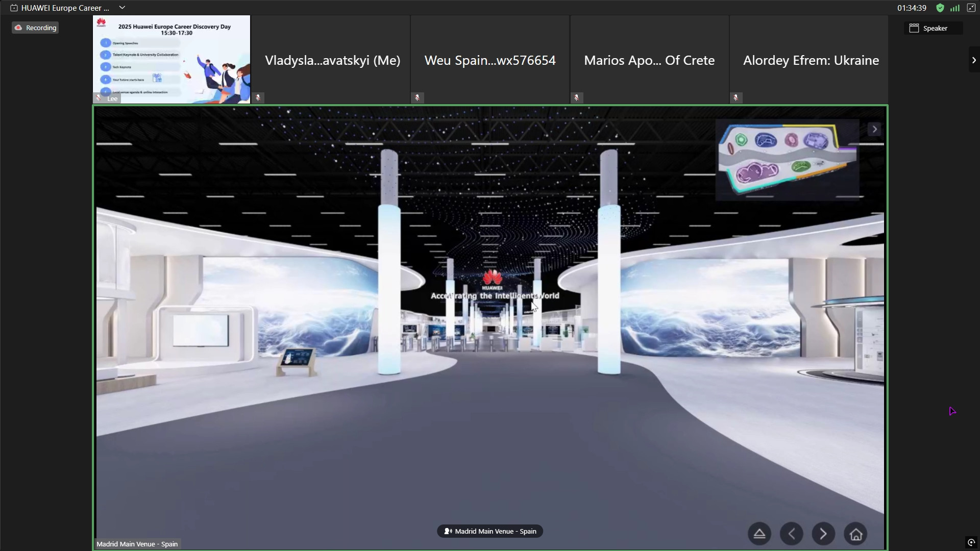Viewport: 980px width, 551px height.
Task: Click the info kiosk in the virtual hall
Action: [x=296, y=361]
